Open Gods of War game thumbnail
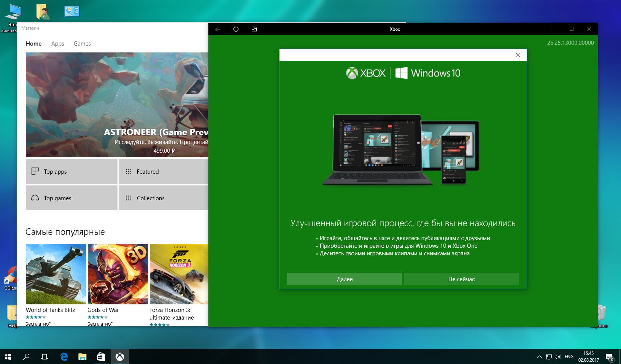This screenshot has height=364, width=621. (118, 274)
